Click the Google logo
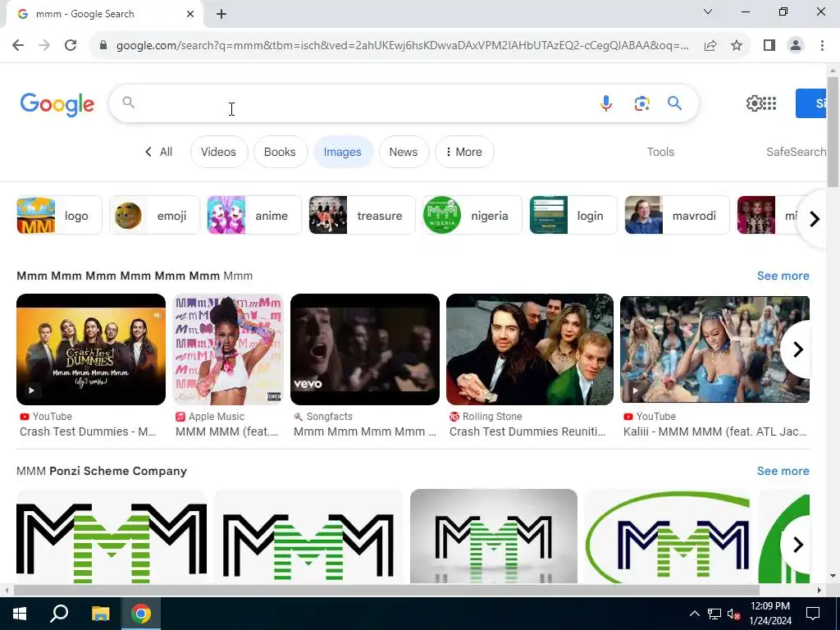The height and width of the screenshot is (630, 840). 57,104
